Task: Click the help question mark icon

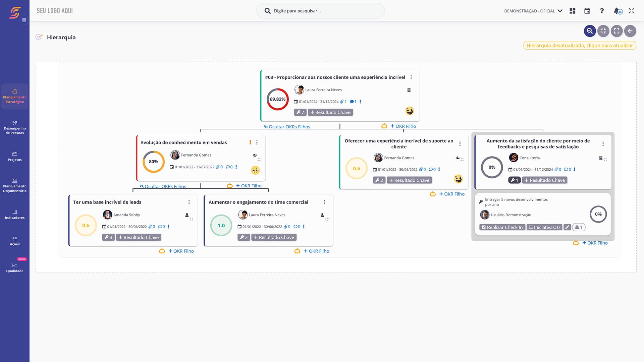Action: [602, 11]
